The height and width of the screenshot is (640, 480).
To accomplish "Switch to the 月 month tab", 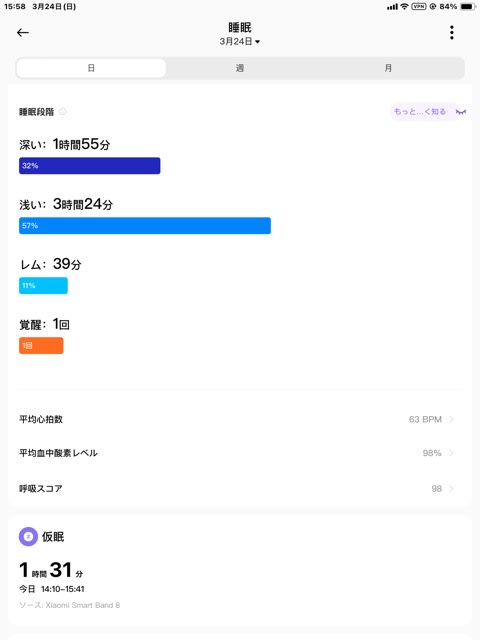I will [388, 68].
